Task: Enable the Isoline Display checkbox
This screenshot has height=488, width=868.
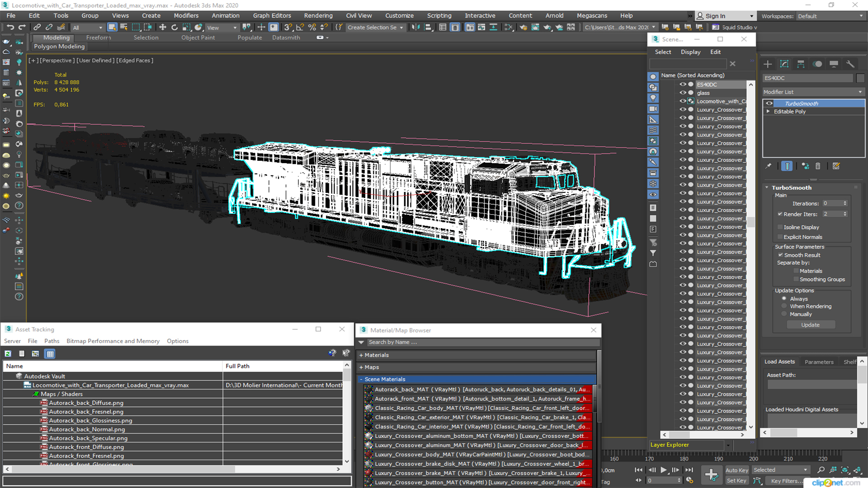Action: tap(780, 227)
